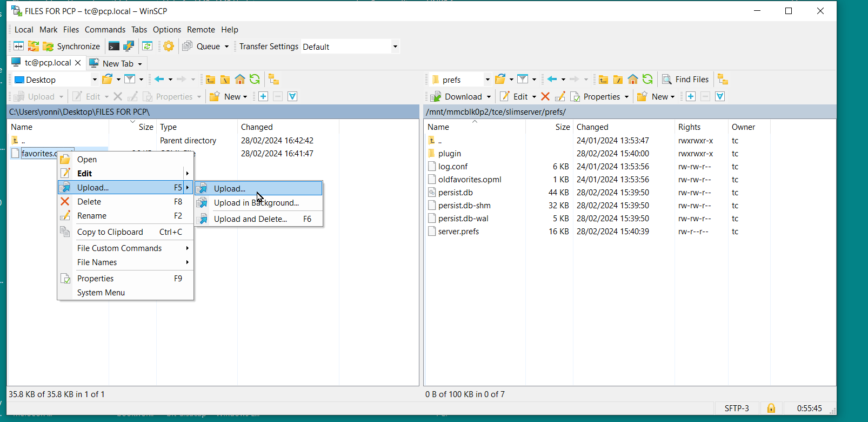Image resolution: width=868 pixels, height=422 pixels.
Task: Refresh the remote prefs directory
Action: pos(647,80)
